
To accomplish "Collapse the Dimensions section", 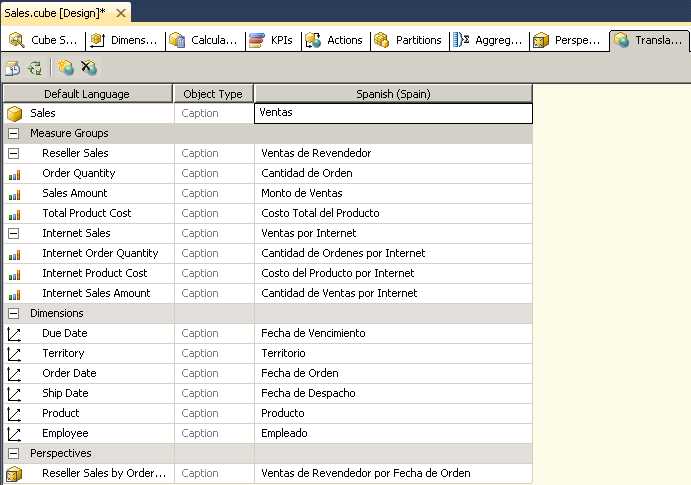I will 14,314.
